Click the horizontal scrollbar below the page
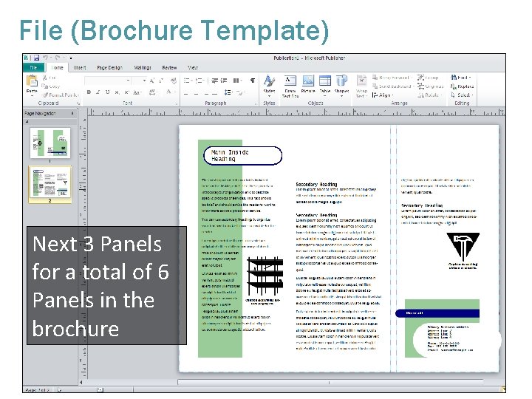This screenshot has width=532, height=399. (330, 383)
